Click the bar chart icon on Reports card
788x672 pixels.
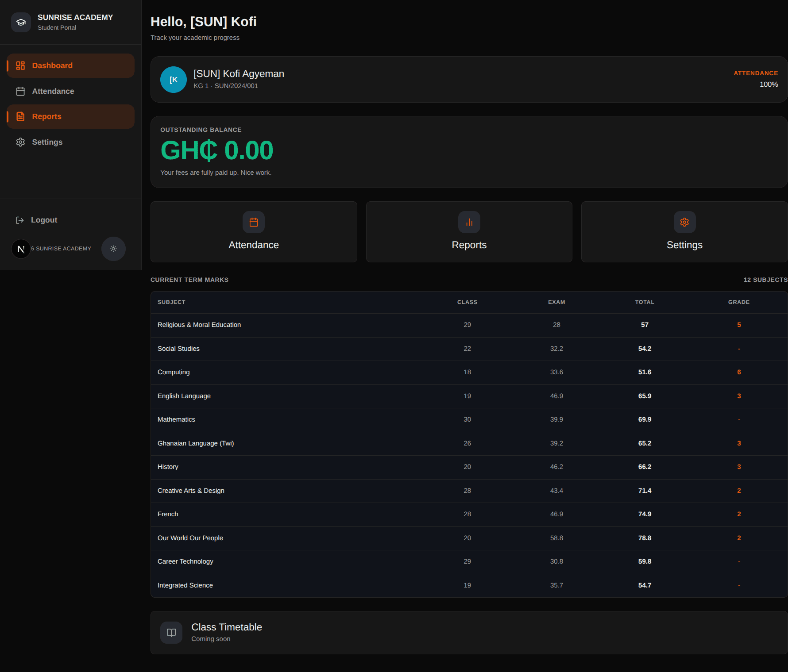point(469,222)
